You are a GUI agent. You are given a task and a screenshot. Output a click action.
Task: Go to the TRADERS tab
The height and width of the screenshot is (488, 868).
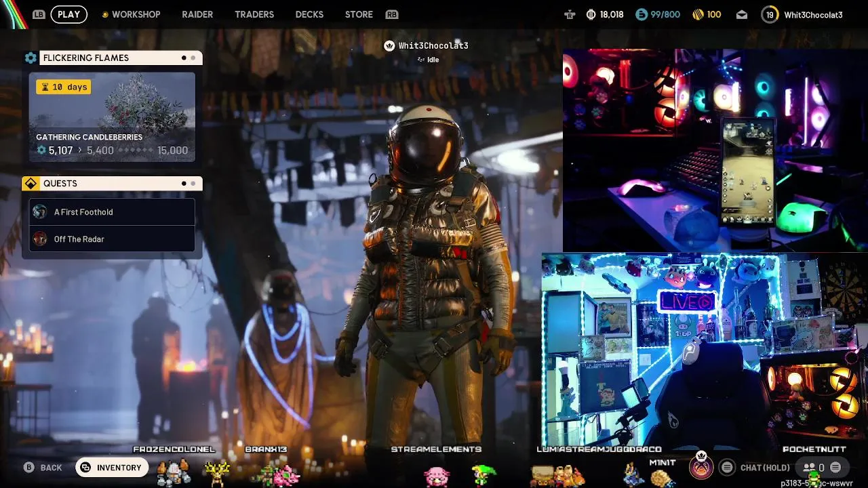point(254,14)
